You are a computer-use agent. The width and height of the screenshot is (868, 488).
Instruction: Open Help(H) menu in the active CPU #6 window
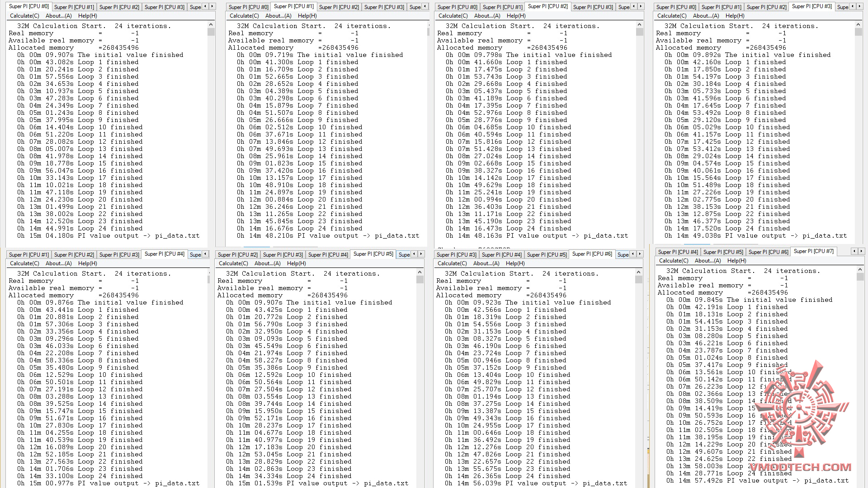[515, 263]
